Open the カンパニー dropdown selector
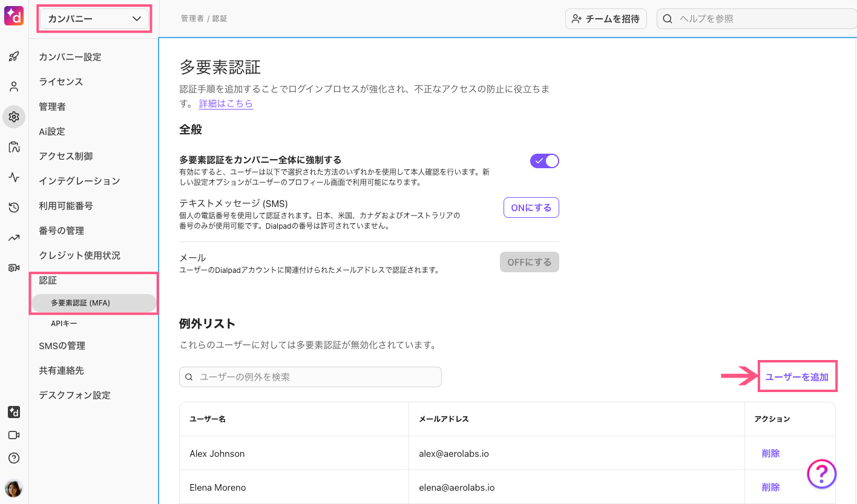The height and width of the screenshot is (504, 857). pos(94,19)
